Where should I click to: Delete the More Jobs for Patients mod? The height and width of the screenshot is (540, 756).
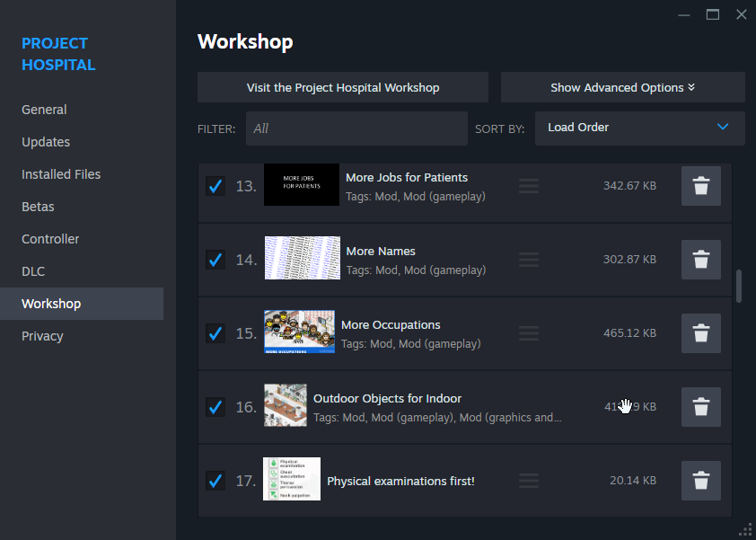pyautogui.click(x=700, y=186)
